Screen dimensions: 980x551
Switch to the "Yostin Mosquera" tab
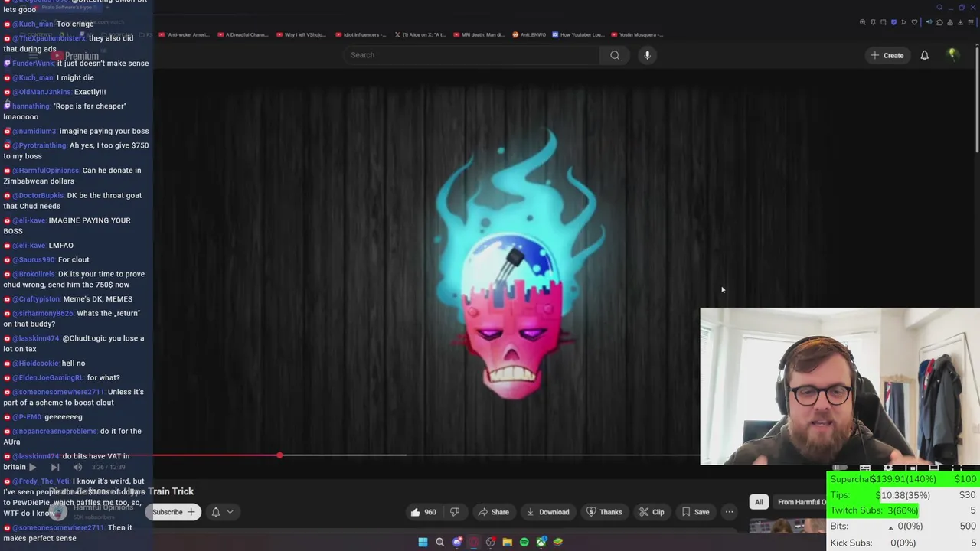point(637,34)
